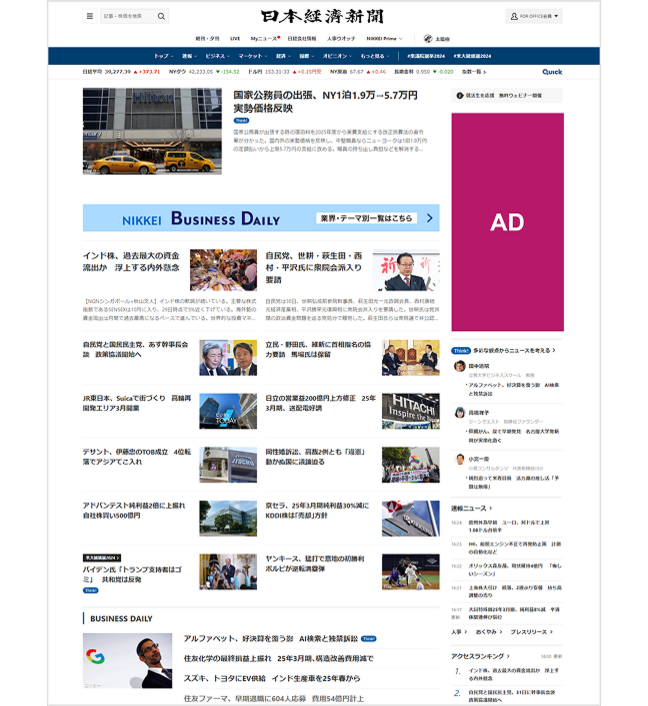Open the インド株 record outflow headline
Screen dimensions: 648x706
[131, 262]
